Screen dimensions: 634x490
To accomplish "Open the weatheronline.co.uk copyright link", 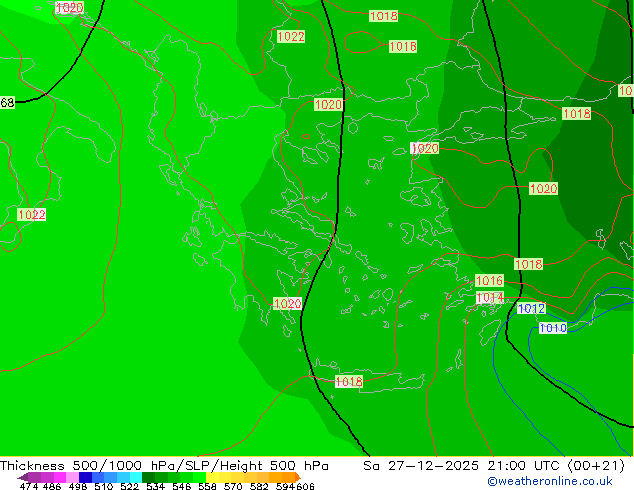I will [x=549, y=481].
